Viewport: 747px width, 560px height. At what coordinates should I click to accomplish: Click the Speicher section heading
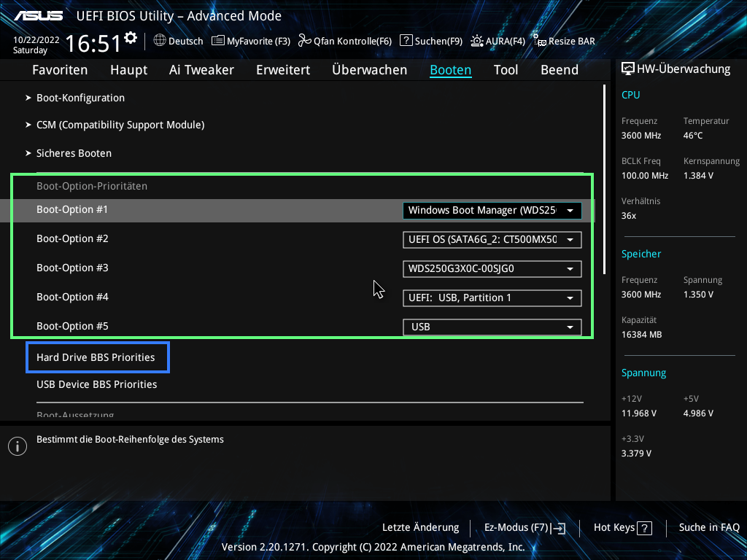click(641, 254)
